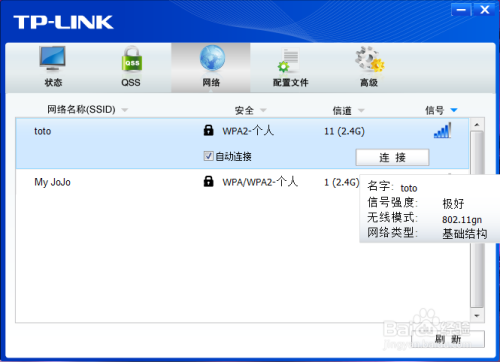Image resolution: width=500 pixels, height=362 pixels.
Task: Switch to the 状态 tab label
Action: pos(53,82)
